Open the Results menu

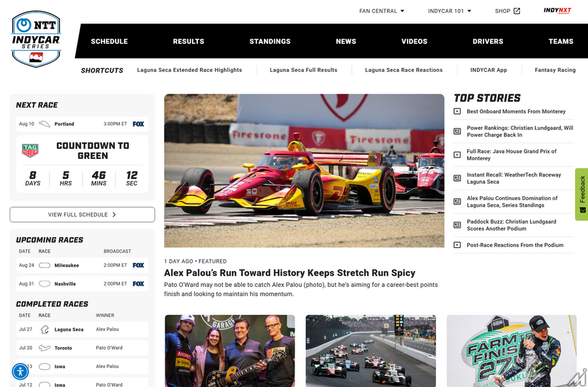(x=188, y=41)
